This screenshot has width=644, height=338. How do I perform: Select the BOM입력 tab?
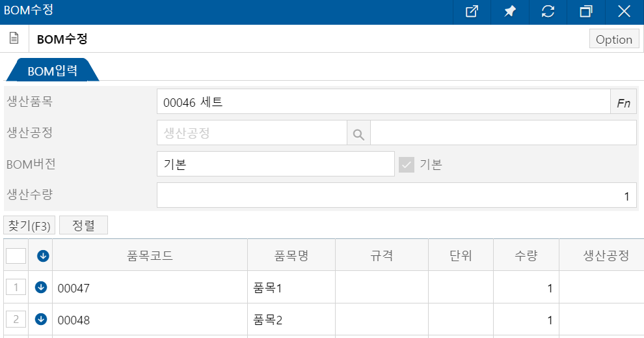pos(52,71)
